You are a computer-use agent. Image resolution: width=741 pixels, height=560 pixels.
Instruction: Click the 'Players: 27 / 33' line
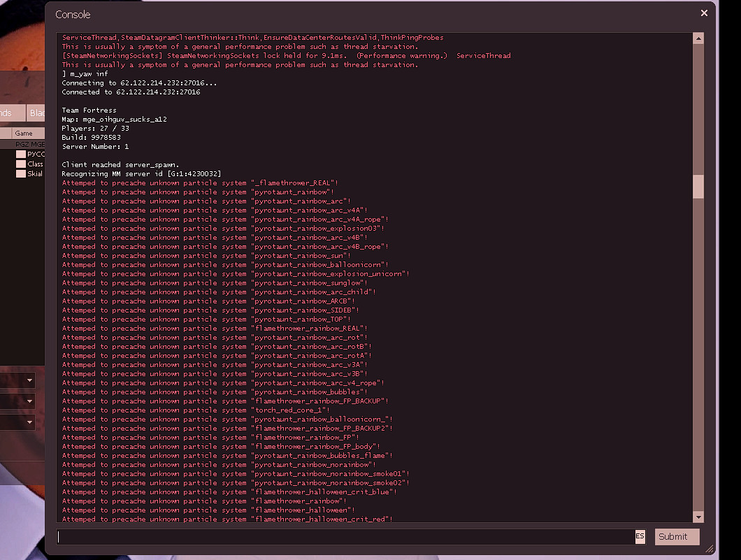point(95,128)
